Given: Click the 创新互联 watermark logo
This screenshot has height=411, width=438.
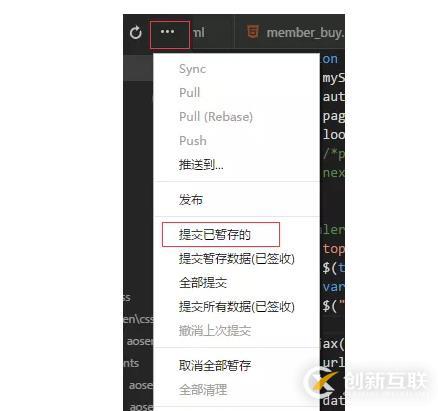Looking at the screenshot, I should point(366,381).
